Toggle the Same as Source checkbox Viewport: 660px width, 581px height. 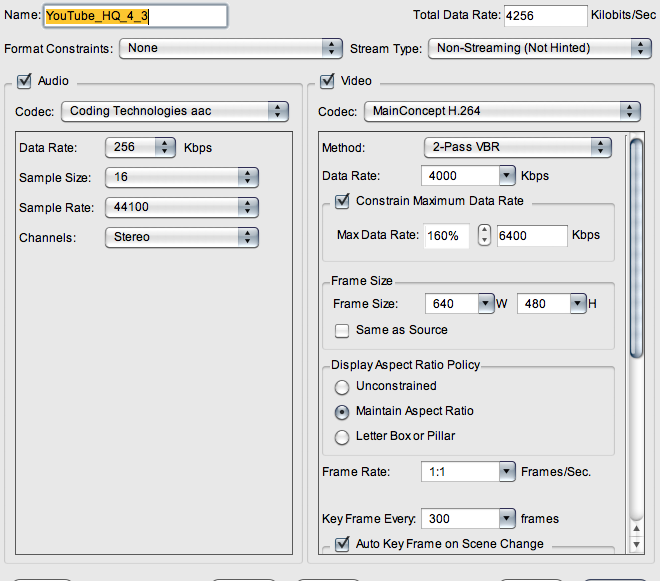342,330
